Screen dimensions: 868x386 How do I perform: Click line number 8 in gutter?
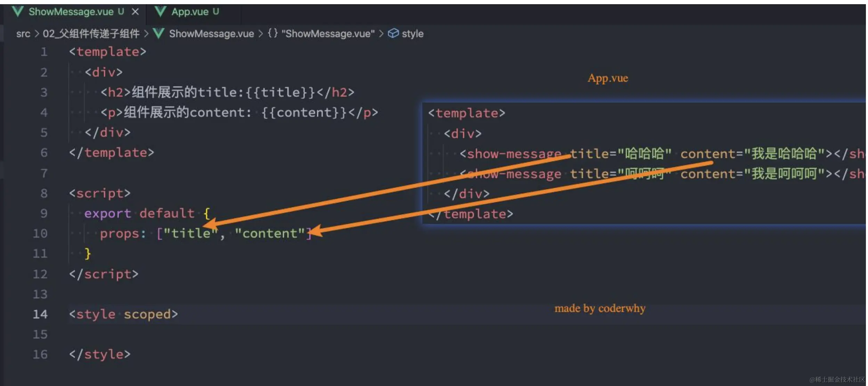[x=44, y=193]
